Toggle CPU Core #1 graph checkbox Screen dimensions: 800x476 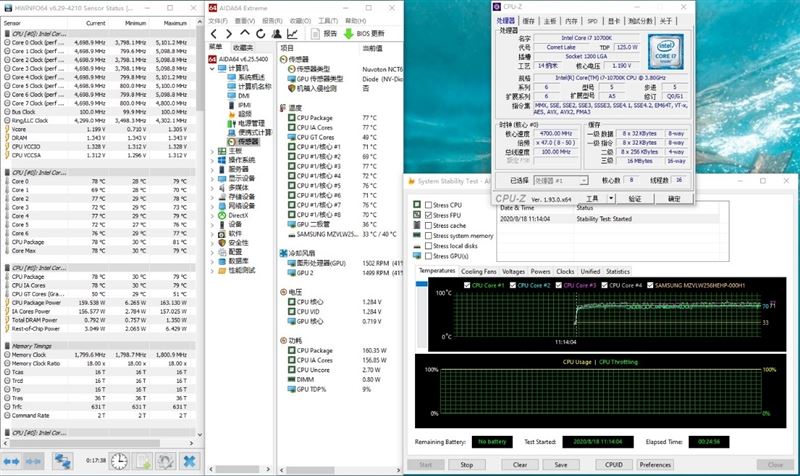click(467, 285)
